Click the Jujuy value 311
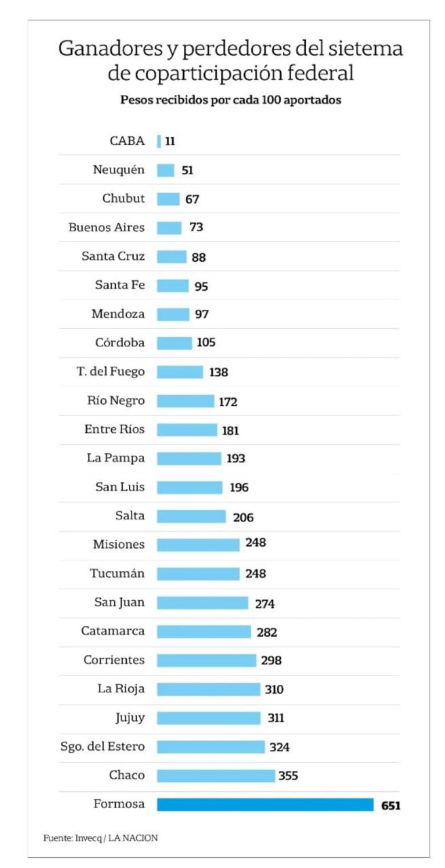445x868 pixels. [275, 718]
